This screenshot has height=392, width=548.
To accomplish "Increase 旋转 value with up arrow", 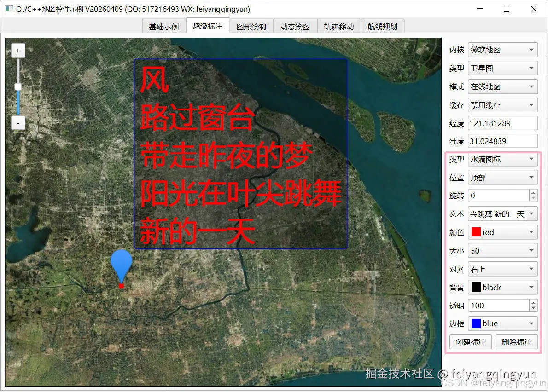I will click(x=533, y=192).
